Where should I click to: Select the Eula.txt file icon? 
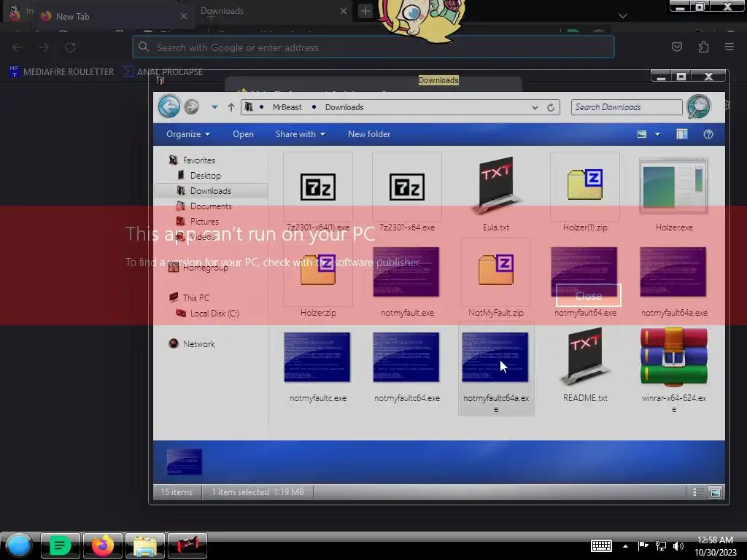click(496, 187)
